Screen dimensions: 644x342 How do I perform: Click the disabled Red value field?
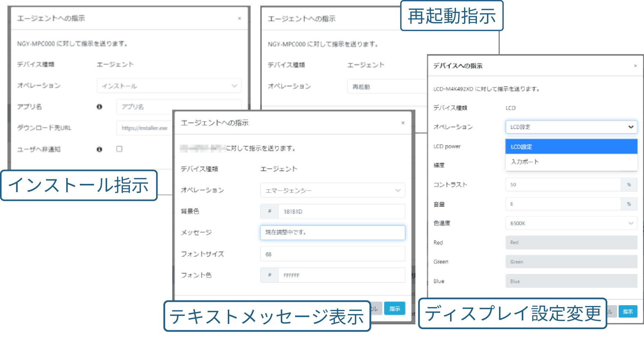point(571,242)
